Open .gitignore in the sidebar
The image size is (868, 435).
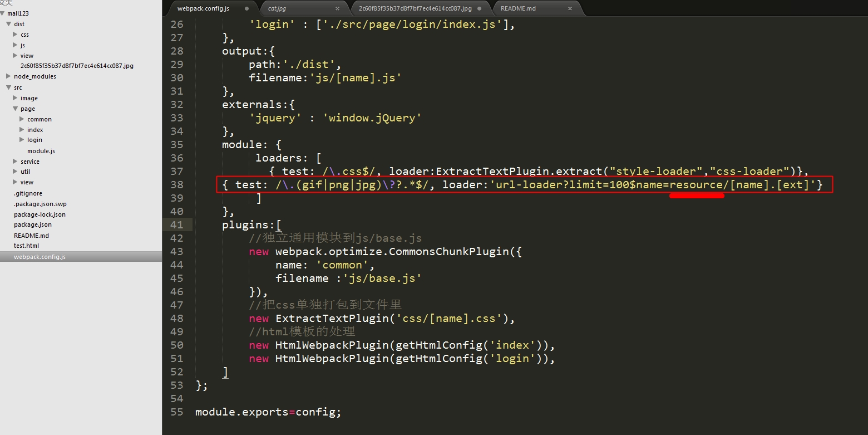click(28, 193)
